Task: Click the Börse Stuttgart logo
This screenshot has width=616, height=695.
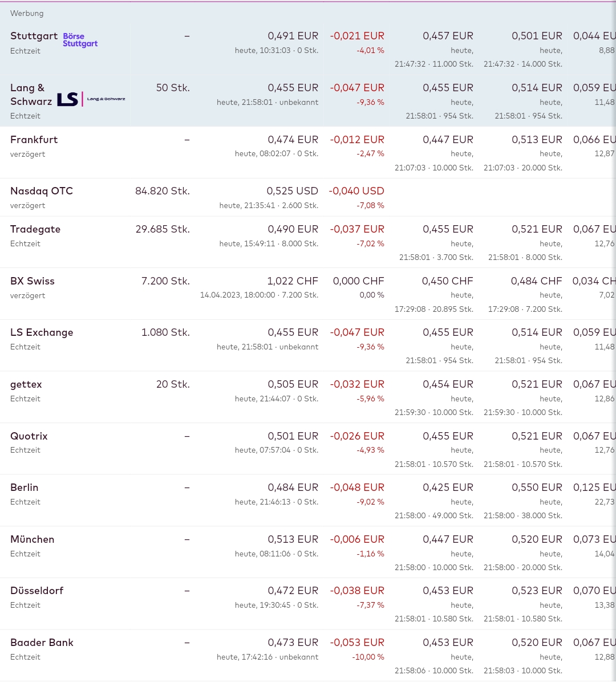Action: pyautogui.click(x=80, y=40)
